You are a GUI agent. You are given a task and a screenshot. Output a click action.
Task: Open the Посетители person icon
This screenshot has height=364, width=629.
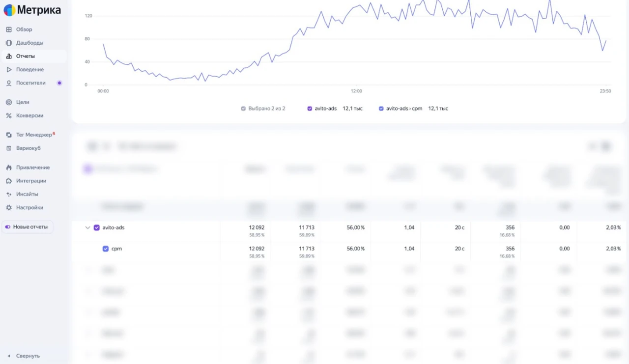(9, 83)
